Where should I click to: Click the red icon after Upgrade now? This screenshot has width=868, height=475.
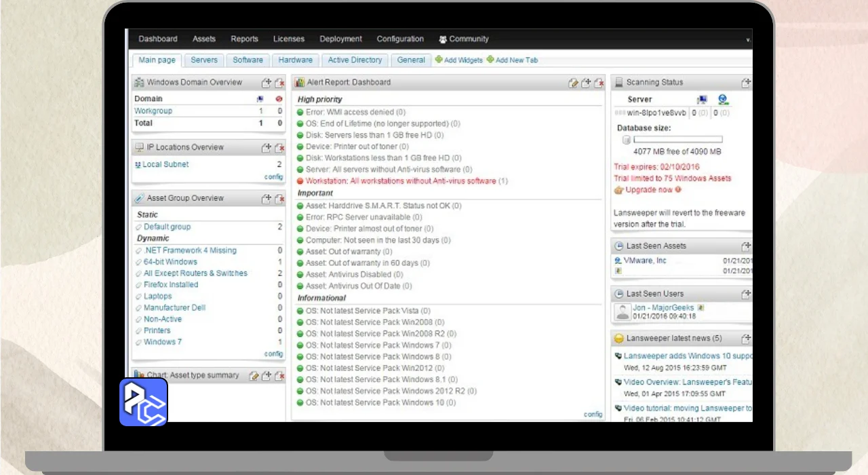tap(678, 190)
